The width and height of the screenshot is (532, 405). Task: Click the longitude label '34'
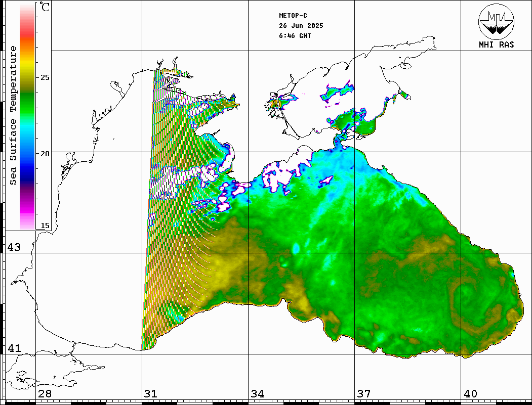[257, 393]
